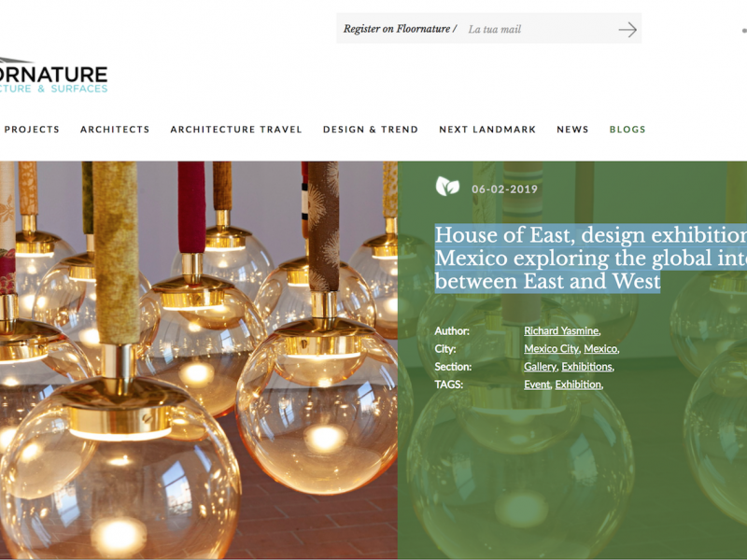The width and height of the screenshot is (747, 560).
Task: Click the date 06-02-2019
Action: click(504, 189)
